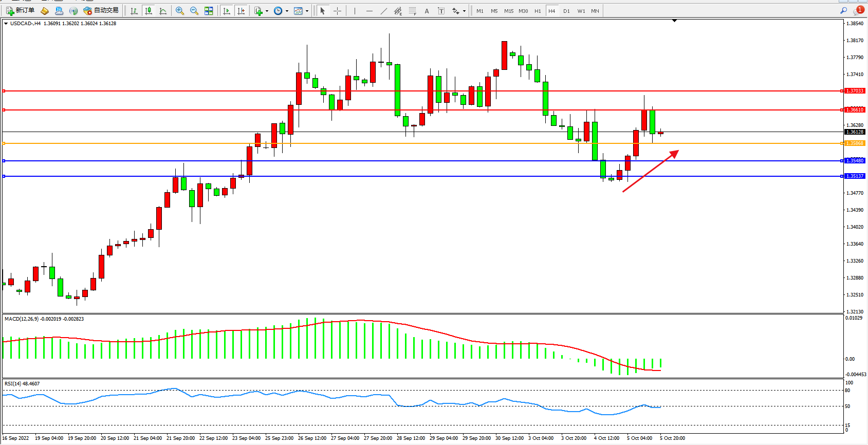Expand the indicators list dropdown arrow
Viewport: 868px width, 445px height.
[x=267, y=11]
